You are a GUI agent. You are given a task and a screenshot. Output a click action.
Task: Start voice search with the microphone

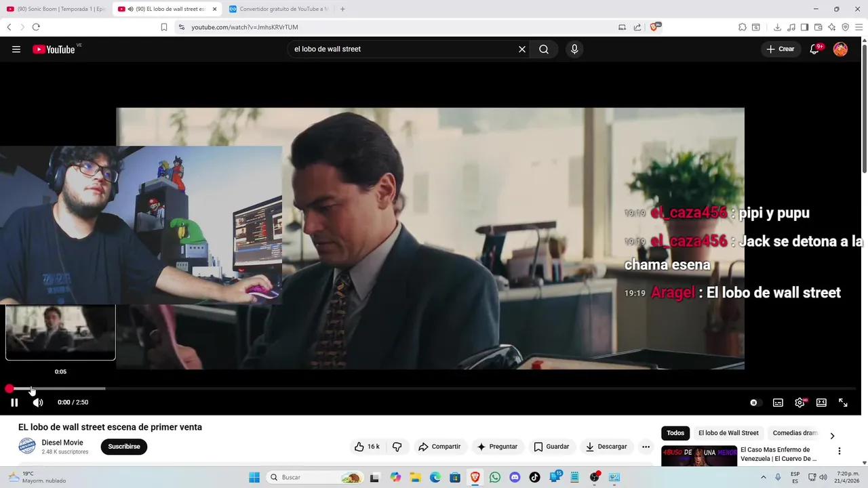pyautogui.click(x=574, y=49)
